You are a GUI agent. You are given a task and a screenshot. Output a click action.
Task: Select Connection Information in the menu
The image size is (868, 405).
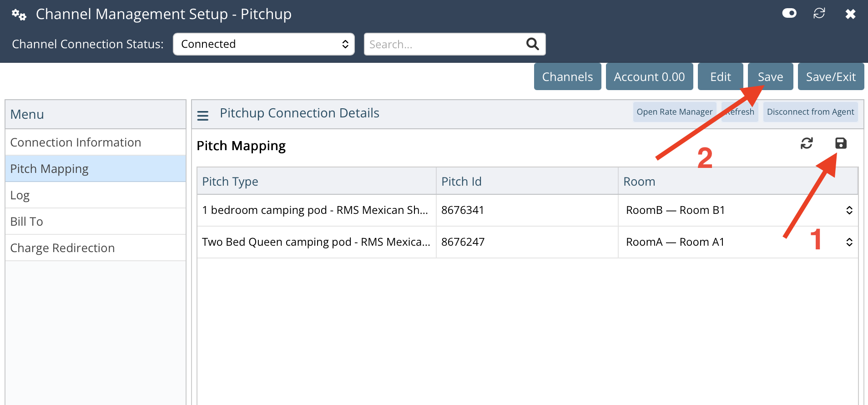(96, 142)
